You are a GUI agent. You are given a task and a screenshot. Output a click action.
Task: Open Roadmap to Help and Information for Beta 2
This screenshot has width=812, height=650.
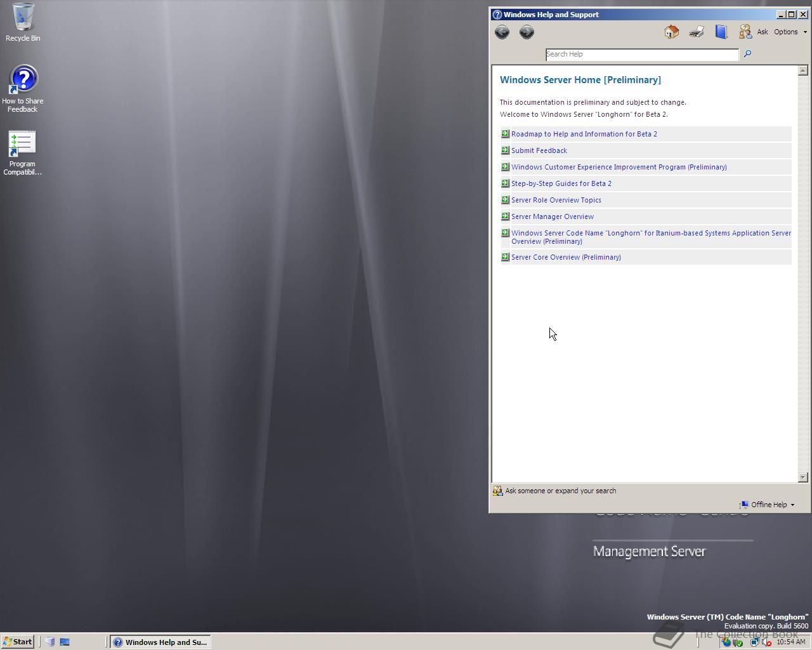pyautogui.click(x=584, y=134)
